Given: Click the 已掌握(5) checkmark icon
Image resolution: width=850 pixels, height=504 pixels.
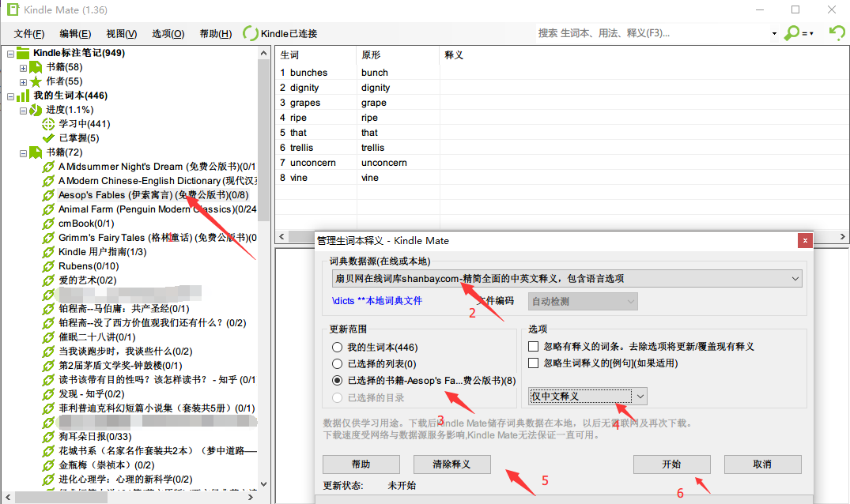Looking at the screenshot, I should click(x=49, y=138).
